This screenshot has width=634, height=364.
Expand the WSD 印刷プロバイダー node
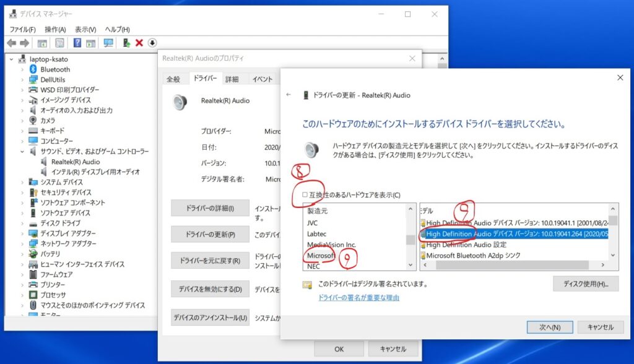coord(22,90)
